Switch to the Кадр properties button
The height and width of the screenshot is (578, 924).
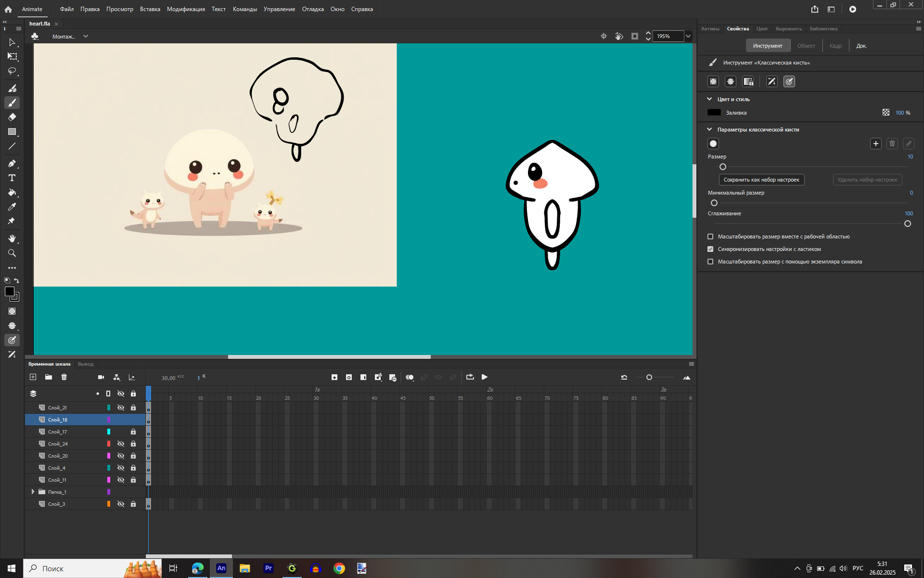[x=835, y=46]
